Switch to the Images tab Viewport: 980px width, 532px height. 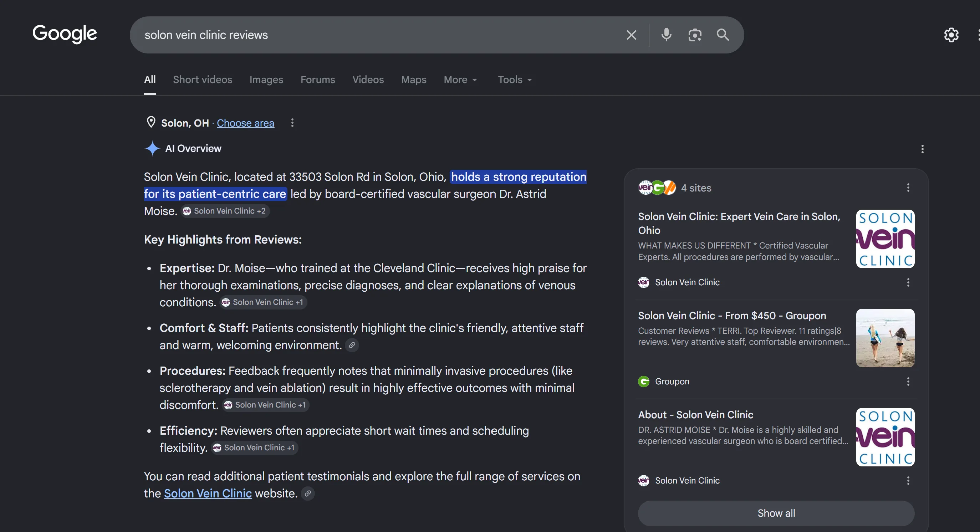266,80
